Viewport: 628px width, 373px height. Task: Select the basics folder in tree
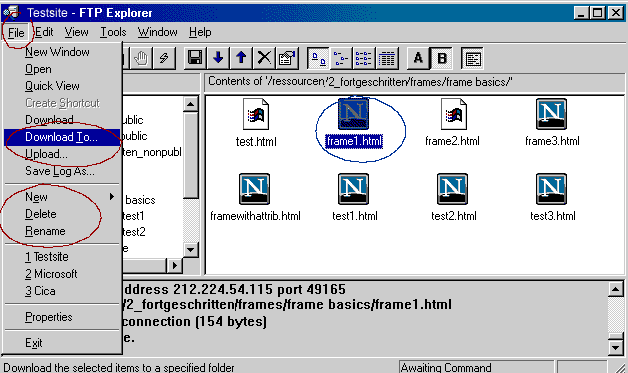(140, 200)
